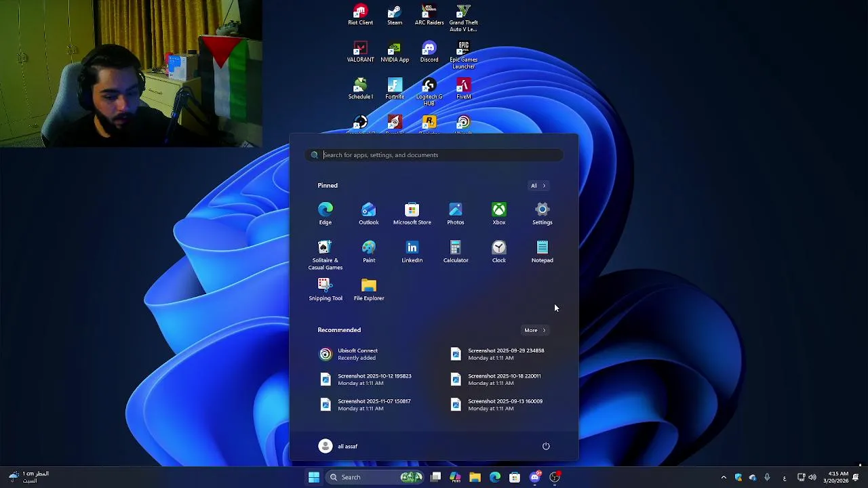868x488 pixels.
Task: Open the clock and date flyout
Action: (836, 477)
